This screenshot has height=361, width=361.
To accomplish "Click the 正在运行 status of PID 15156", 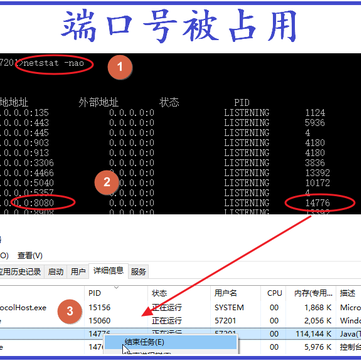I will coord(167,307).
